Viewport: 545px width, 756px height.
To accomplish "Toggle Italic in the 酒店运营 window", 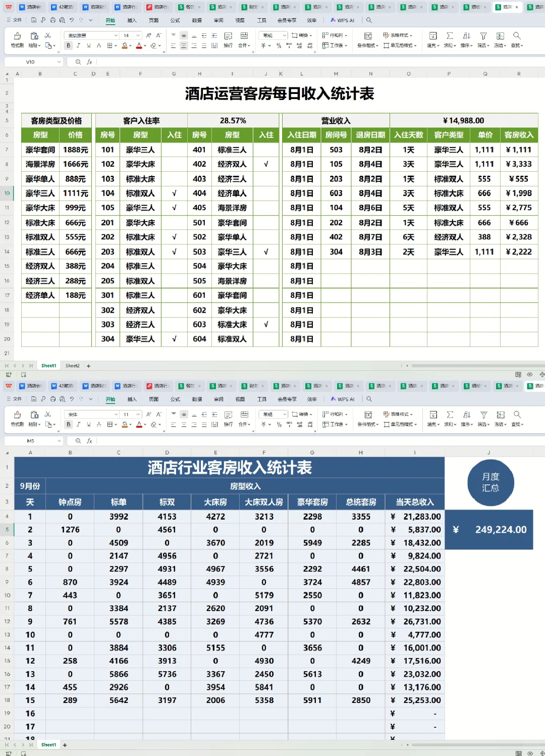I will tap(78, 45).
